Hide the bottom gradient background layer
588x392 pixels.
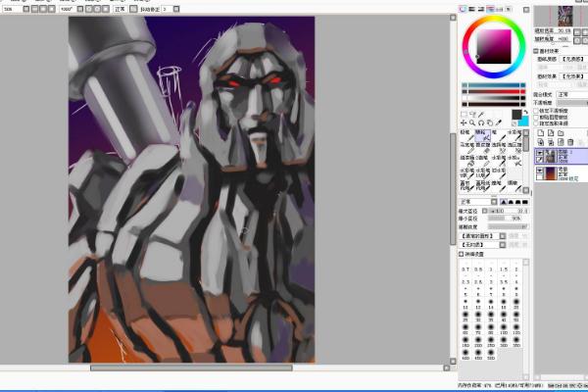pos(539,170)
